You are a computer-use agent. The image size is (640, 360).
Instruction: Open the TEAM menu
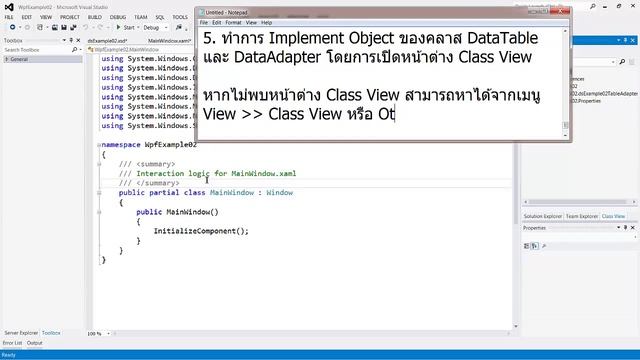pos(141,17)
